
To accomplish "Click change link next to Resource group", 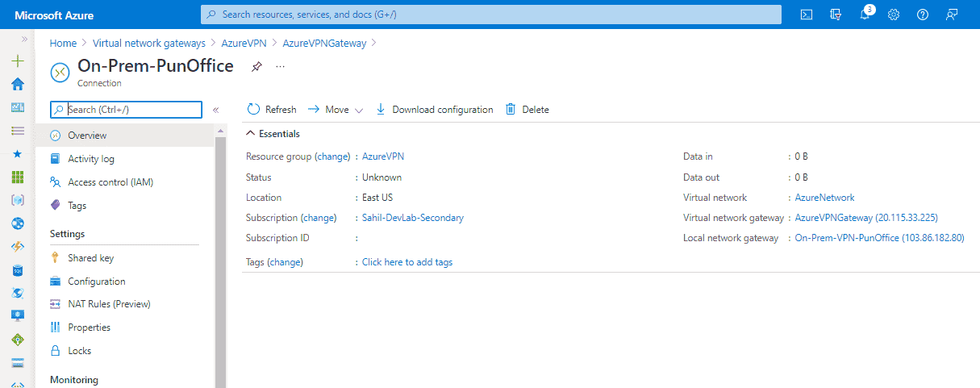I will [332, 156].
